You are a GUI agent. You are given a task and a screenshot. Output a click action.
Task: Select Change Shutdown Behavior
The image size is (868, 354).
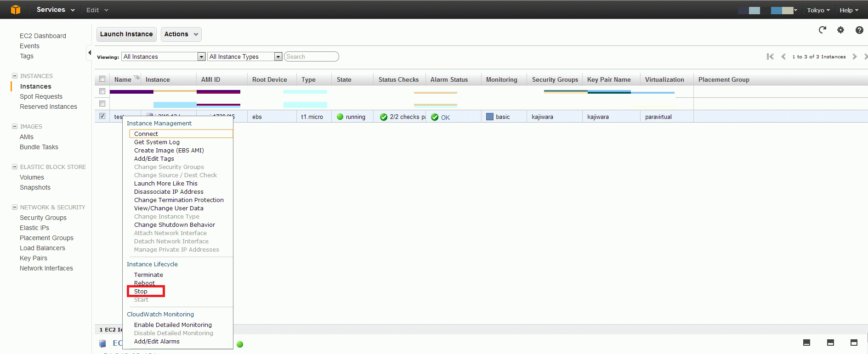pos(175,225)
